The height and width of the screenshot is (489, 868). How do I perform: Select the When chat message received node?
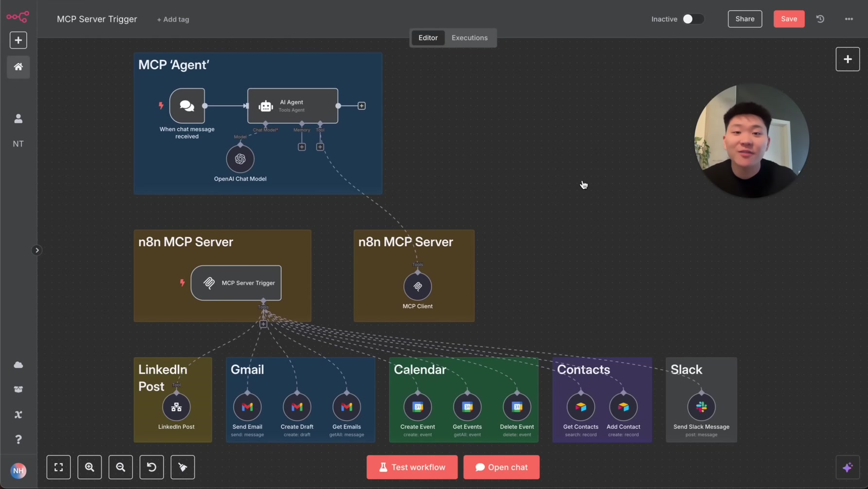tap(187, 106)
